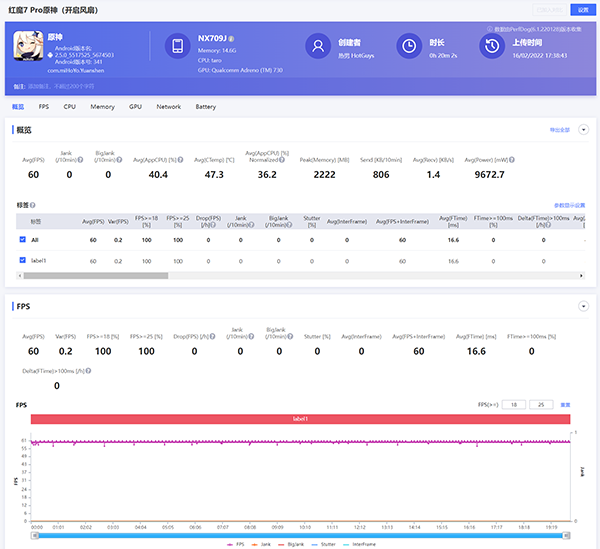
Task: Click the upload time history icon
Action: click(492, 46)
